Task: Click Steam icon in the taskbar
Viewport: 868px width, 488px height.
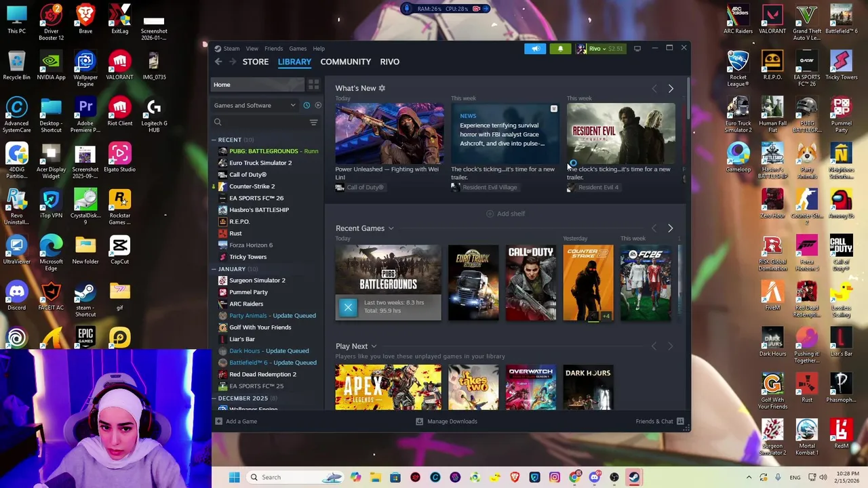Action: click(x=633, y=477)
